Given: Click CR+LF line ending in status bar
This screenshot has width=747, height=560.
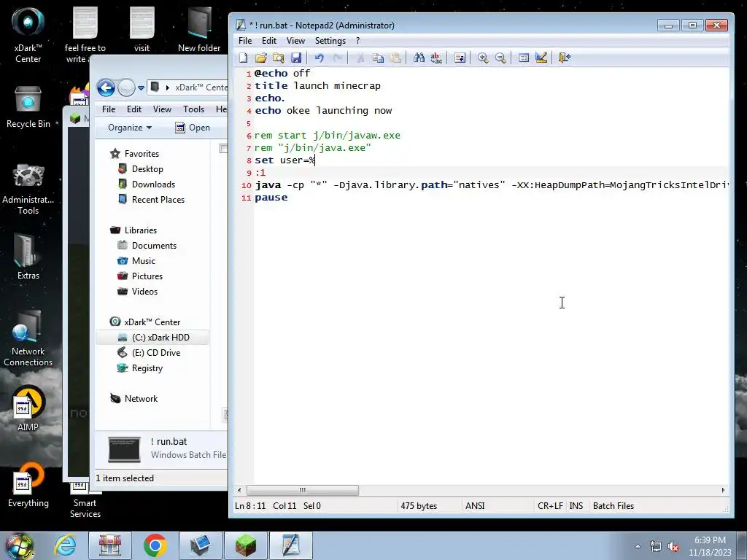Looking at the screenshot, I should click(550, 506).
